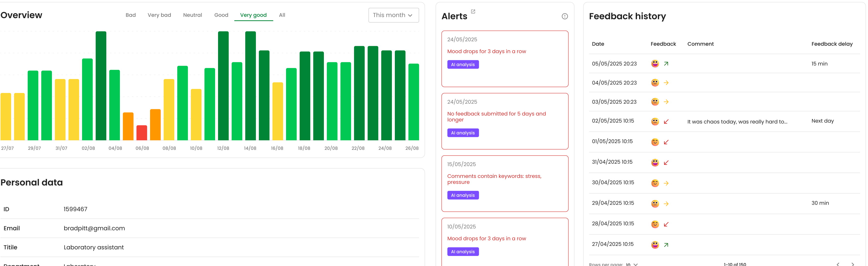Click the yellow right arrow in 29/04/2025 row
This screenshot has height=266, width=868.
point(666,204)
